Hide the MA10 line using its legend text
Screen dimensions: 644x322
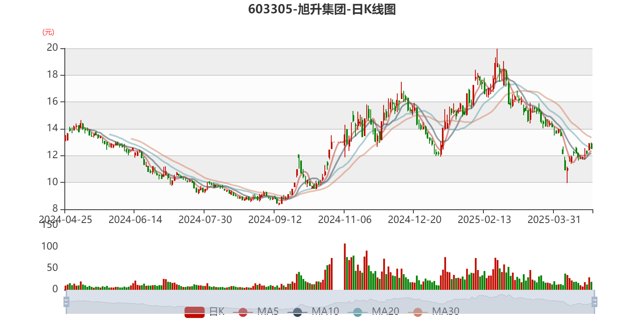[325, 311]
